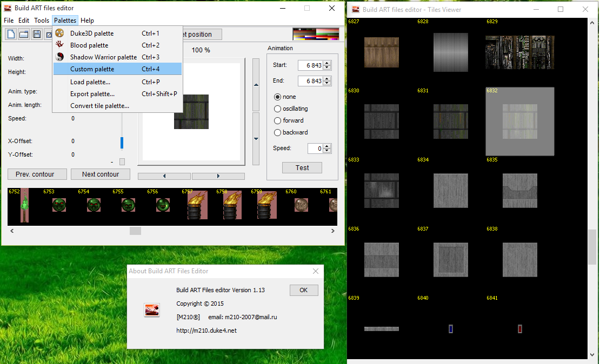The height and width of the screenshot is (364, 600).
Task: Click the Next contour button
Action: click(x=100, y=174)
